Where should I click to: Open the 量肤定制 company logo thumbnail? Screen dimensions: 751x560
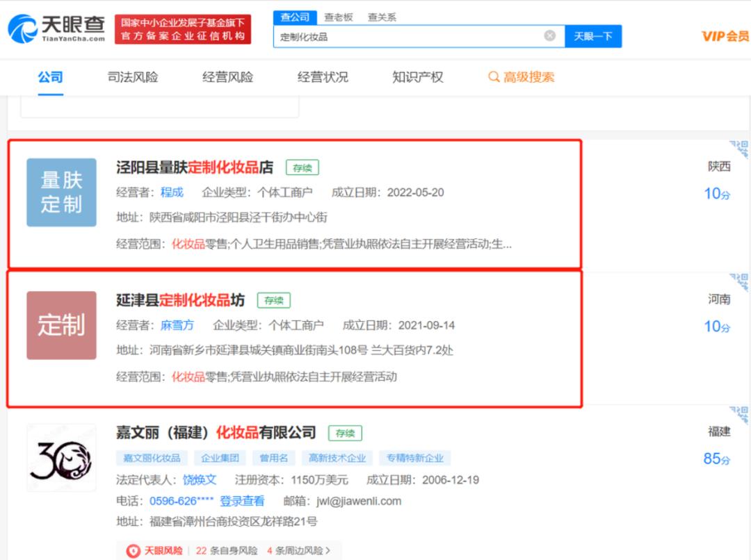tap(61, 192)
